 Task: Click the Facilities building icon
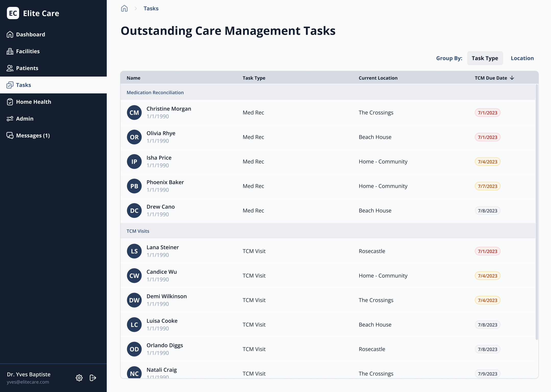[10, 51]
